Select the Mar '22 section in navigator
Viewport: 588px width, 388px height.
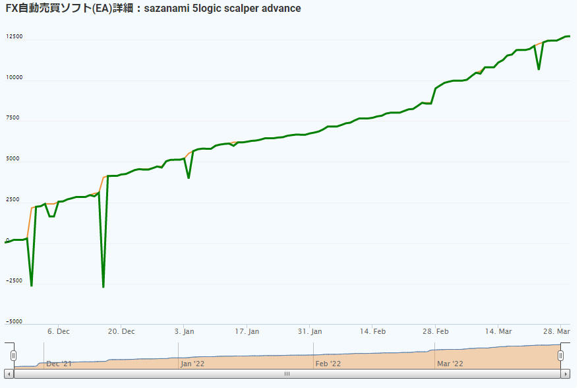[x=450, y=364]
